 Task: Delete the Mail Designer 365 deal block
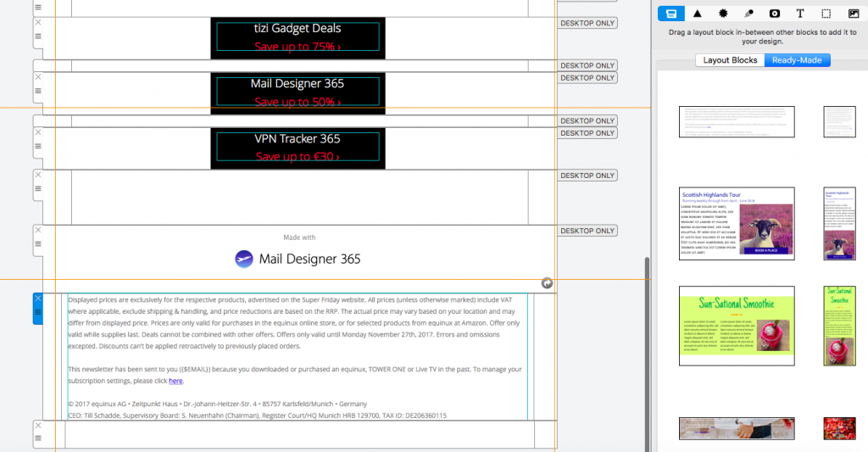(38, 77)
